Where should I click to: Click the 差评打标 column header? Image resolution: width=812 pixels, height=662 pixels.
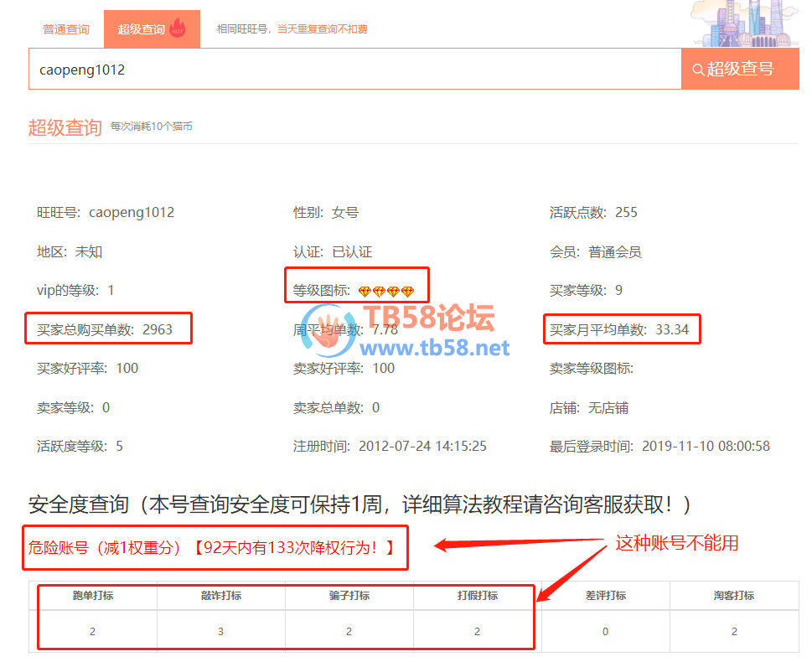[605, 596]
